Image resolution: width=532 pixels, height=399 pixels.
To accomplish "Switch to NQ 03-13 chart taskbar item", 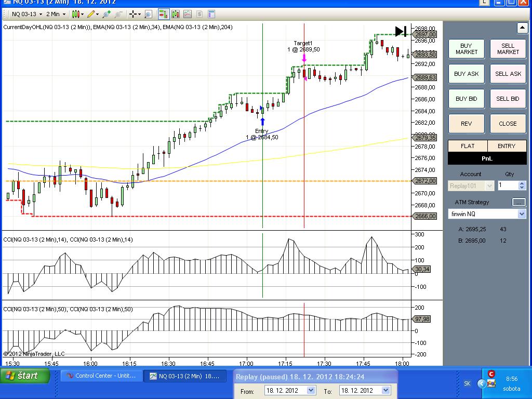I will tap(185, 376).
